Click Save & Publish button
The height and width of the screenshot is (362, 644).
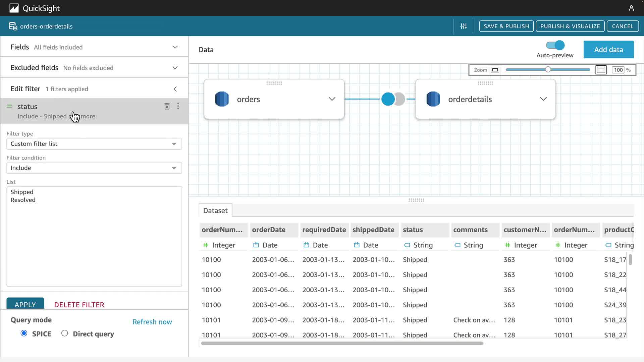(x=506, y=26)
